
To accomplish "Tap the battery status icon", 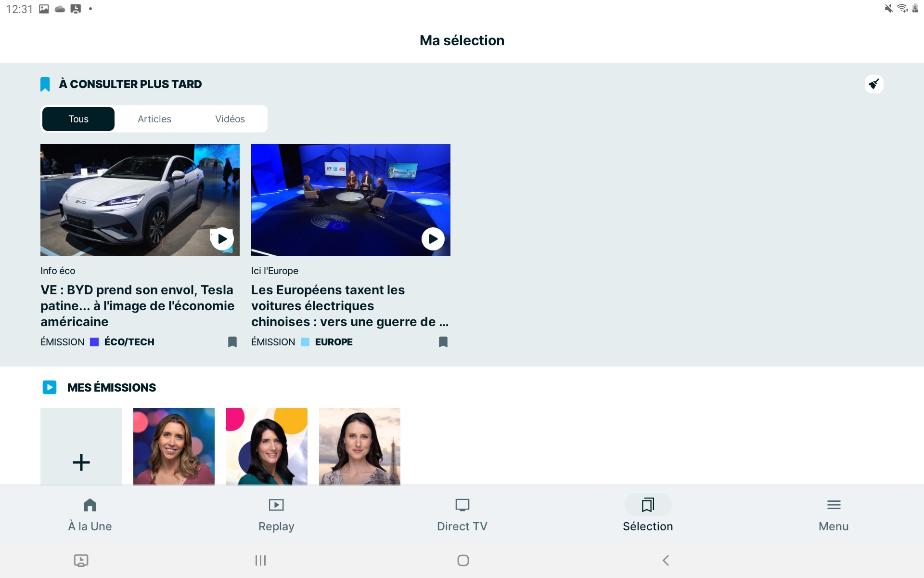I will (x=915, y=8).
